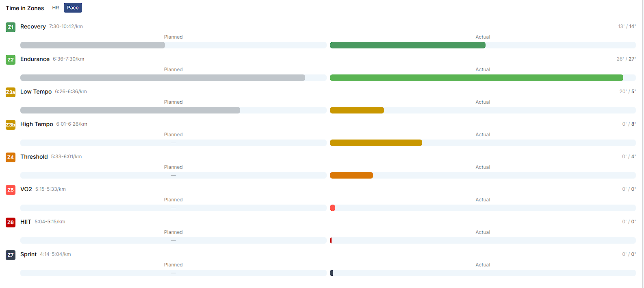Viewport: 644px width, 288px height.
Task: Click the Low Tempo zone label
Action: (36, 92)
